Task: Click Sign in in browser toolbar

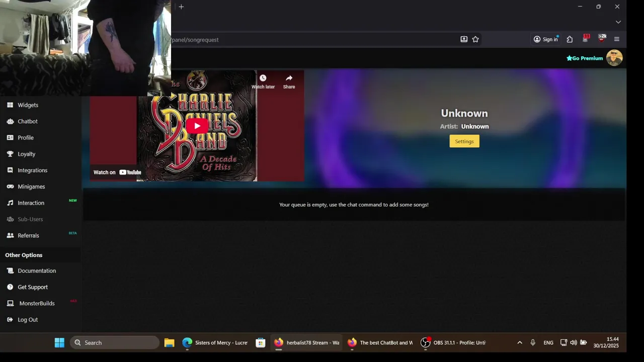Action: point(546,39)
